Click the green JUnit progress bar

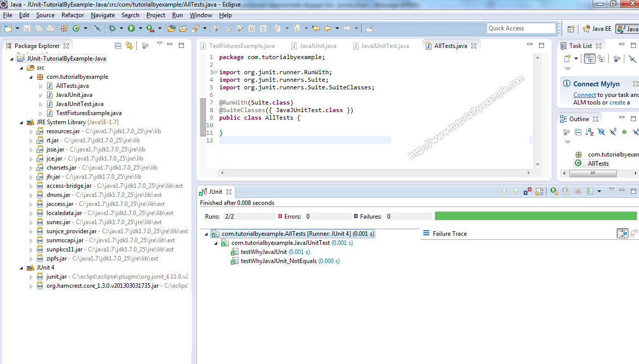tap(535, 216)
